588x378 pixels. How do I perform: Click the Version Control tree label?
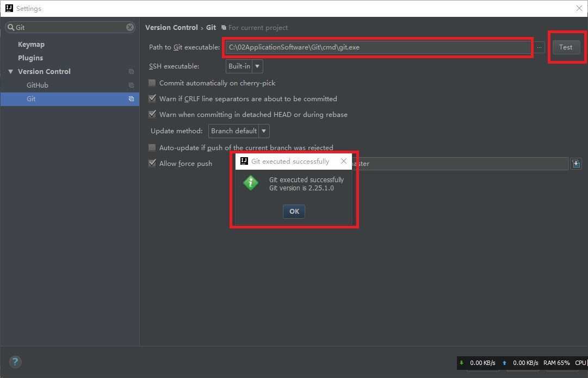click(x=44, y=71)
